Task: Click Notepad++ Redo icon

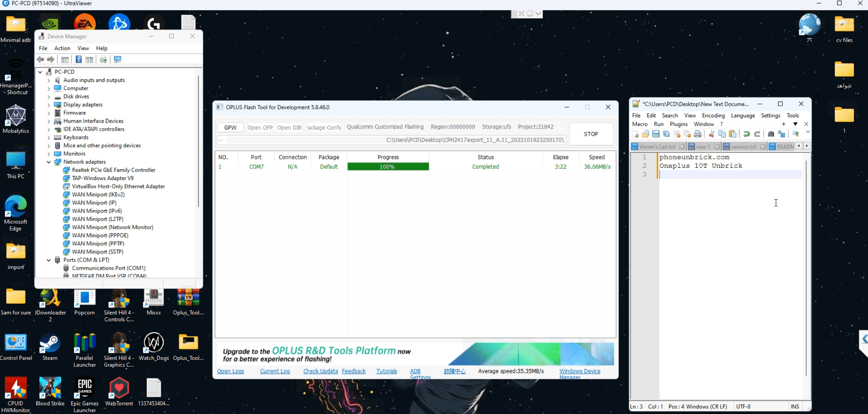Action: tap(757, 134)
